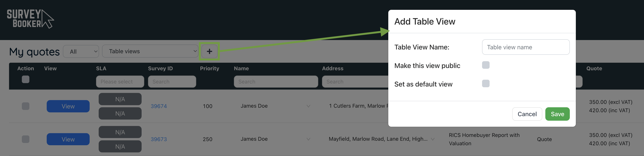The image size is (644, 156).
Task: Click the Table view name input field
Action: point(526,47)
